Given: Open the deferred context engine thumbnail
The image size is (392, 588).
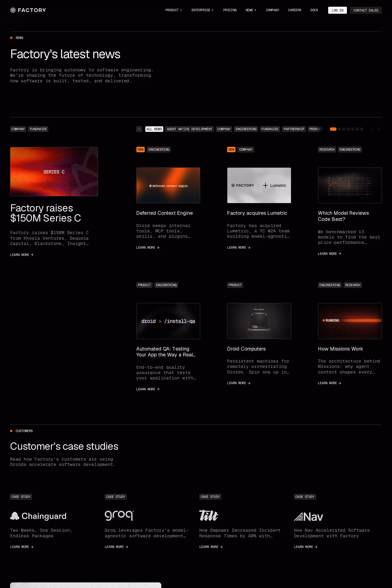Looking at the screenshot, I should [168, 185].
